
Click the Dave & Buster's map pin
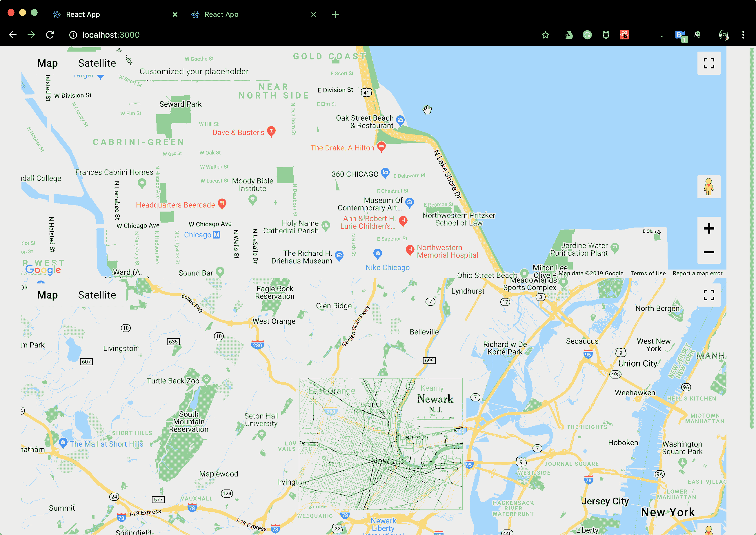pos(271,131)
